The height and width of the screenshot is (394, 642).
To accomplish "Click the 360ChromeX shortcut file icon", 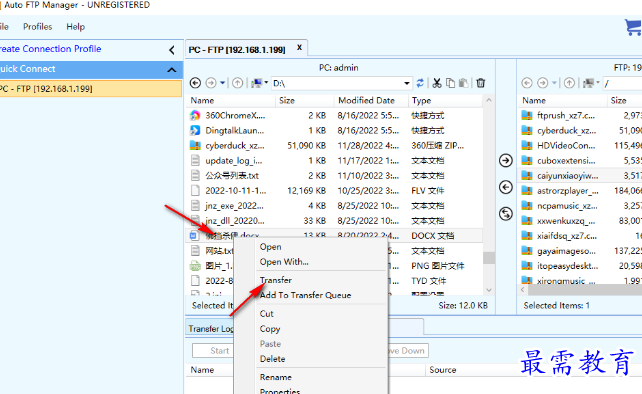I will [195, 115].
